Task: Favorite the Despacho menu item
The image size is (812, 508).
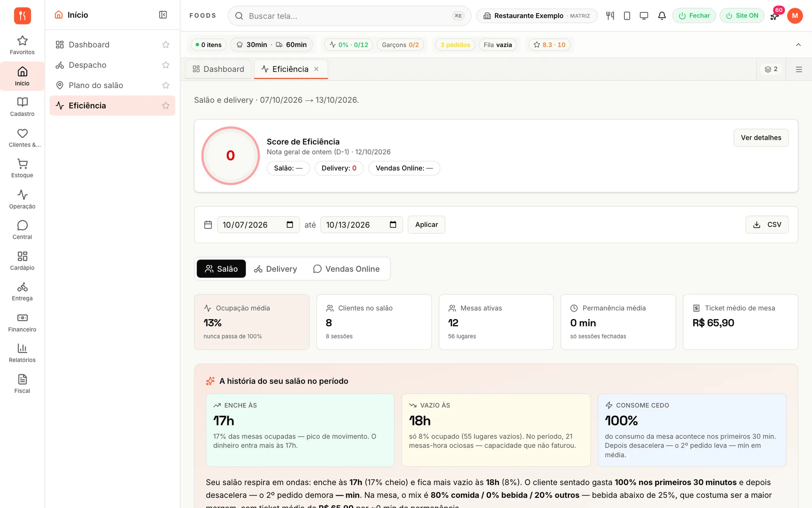Action: tap(166, 65)
